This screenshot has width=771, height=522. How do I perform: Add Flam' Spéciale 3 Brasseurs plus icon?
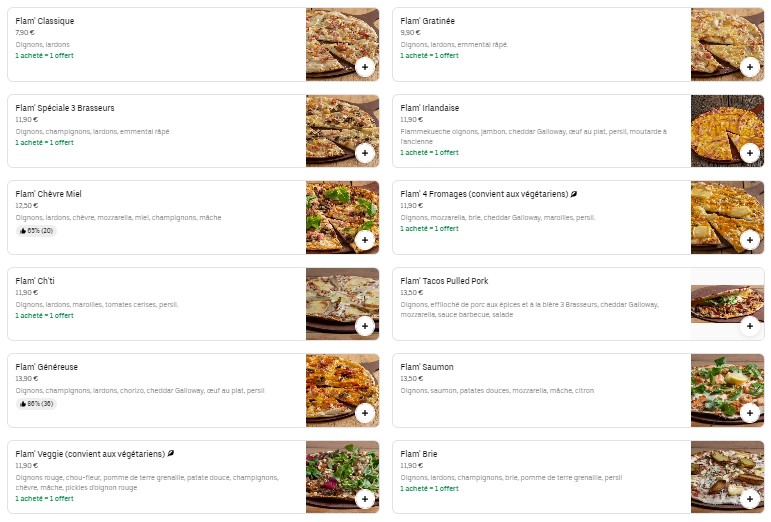pyautogui.click(x=364, y=153)
